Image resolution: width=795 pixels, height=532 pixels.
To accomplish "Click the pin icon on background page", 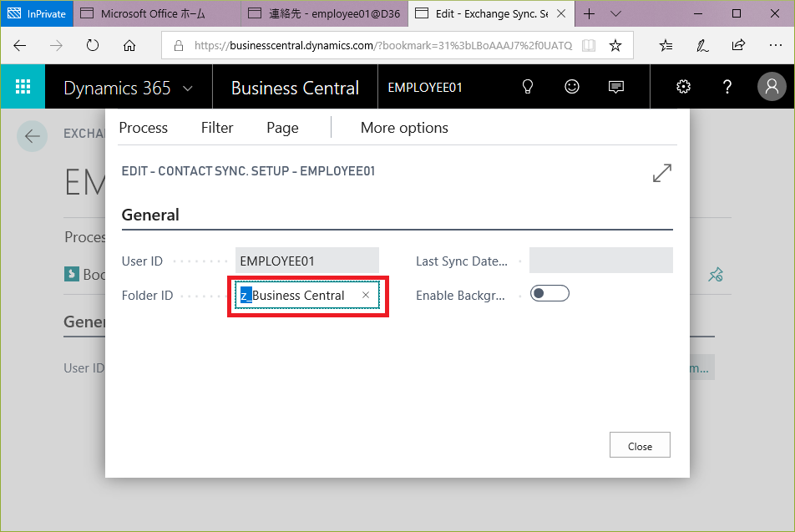I will click(716, 275).
